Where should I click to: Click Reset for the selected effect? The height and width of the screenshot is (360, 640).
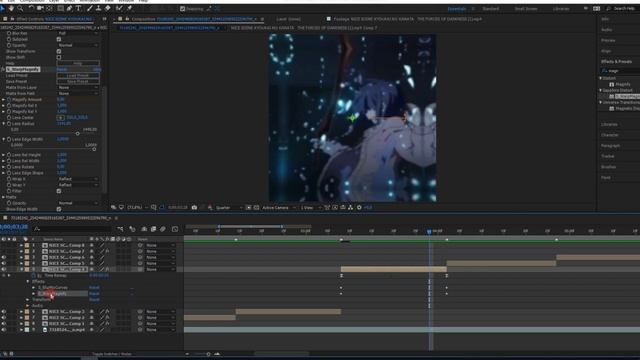[x=62, y=69]
